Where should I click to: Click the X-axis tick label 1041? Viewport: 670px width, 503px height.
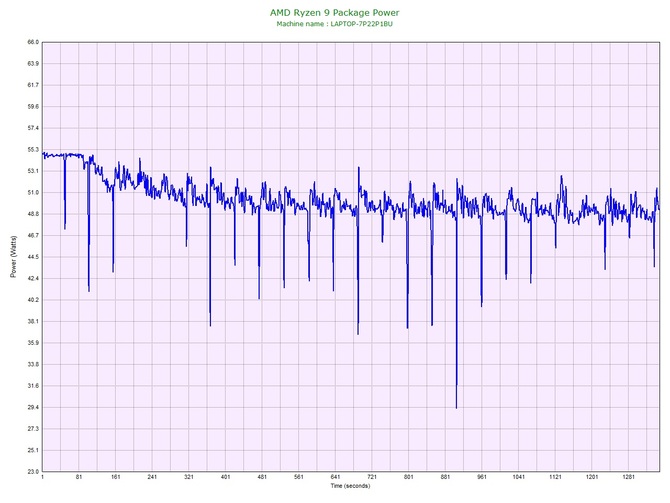519,477
